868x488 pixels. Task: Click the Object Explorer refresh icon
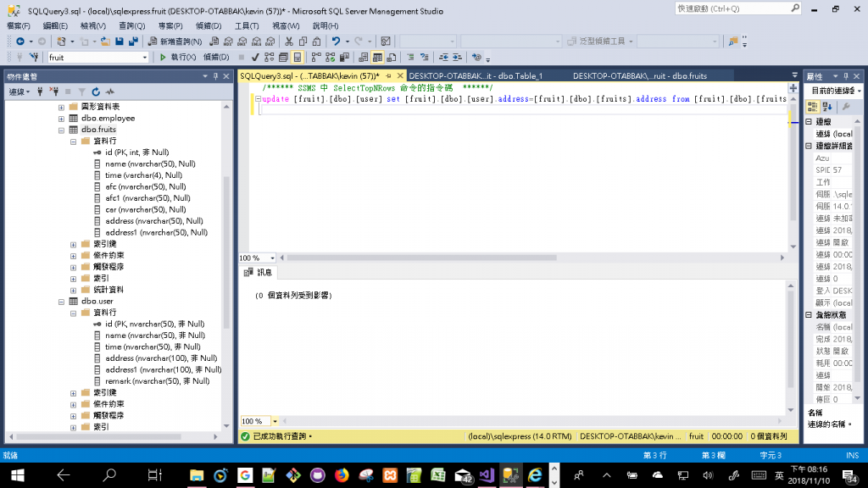click(96, 91)
